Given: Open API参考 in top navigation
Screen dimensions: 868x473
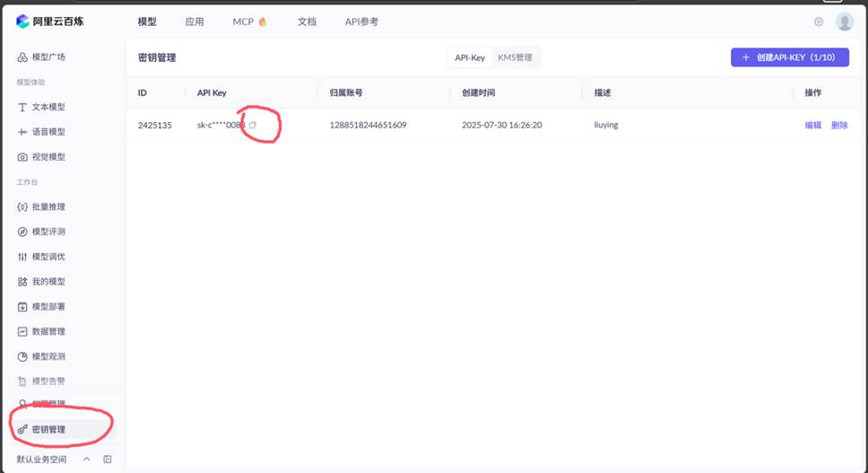Looking at the screenshot, I should (361, 22).
